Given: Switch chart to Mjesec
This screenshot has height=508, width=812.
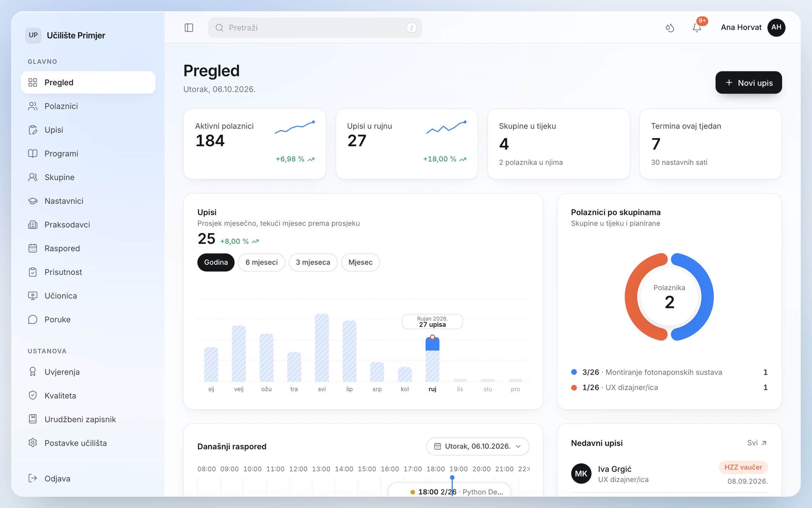Looking at the screenshot, I should point(360,262).
